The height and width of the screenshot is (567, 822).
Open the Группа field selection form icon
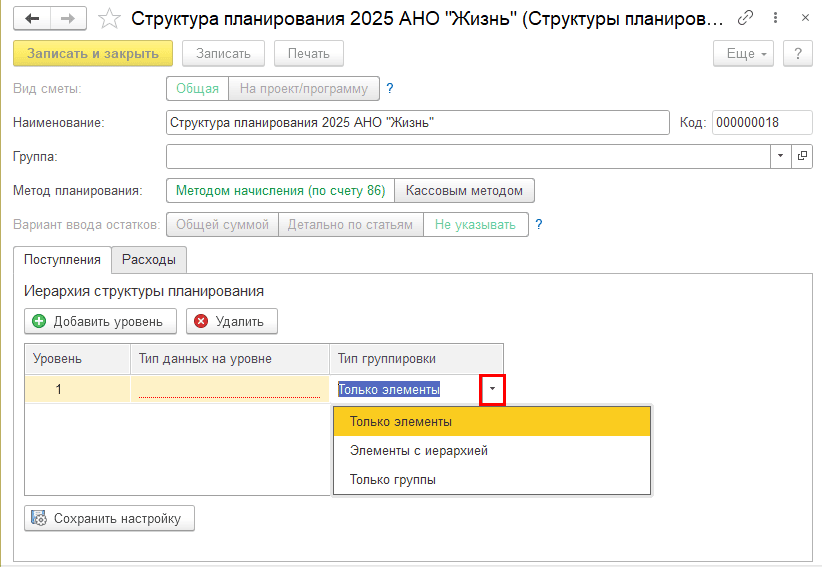pos(801,156)
